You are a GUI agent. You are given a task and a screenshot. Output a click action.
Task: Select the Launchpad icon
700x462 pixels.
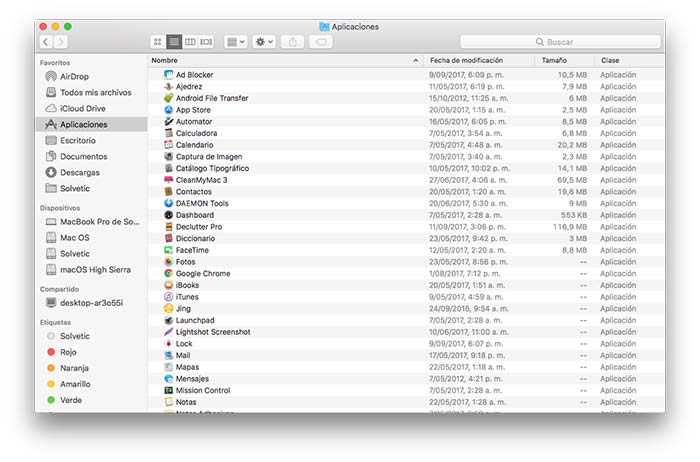tap(168, 320)
